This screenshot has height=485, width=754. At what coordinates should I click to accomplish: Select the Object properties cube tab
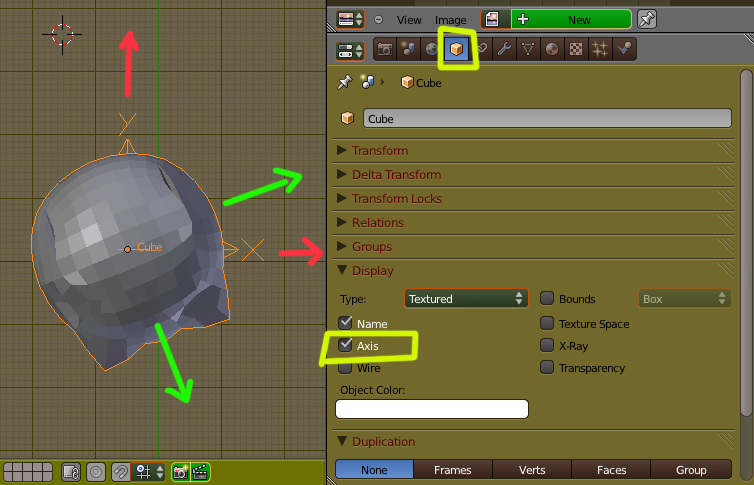[456, 49]
